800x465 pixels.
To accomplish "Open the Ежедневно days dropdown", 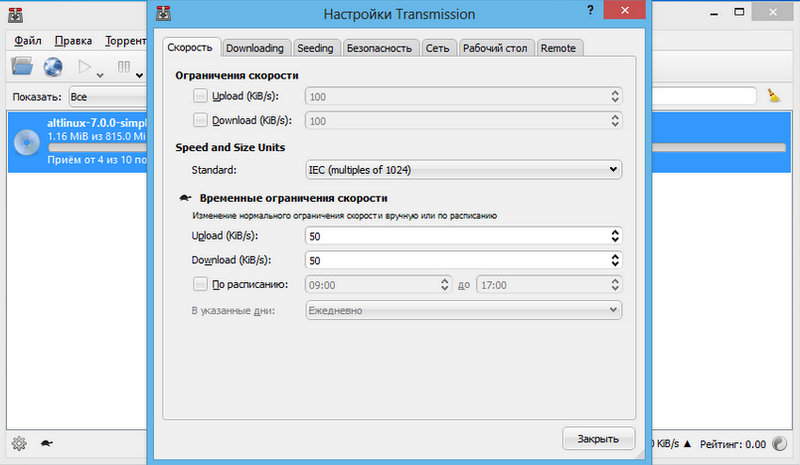I will pyautogui.click(x=463, y=310).
